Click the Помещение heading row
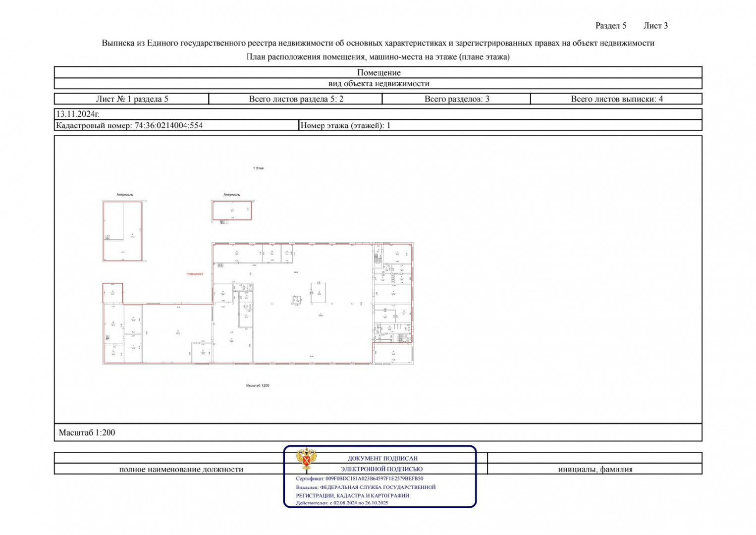Image resolution: width=756 pixels, height=535 pixels. click(x=378, y=73)
